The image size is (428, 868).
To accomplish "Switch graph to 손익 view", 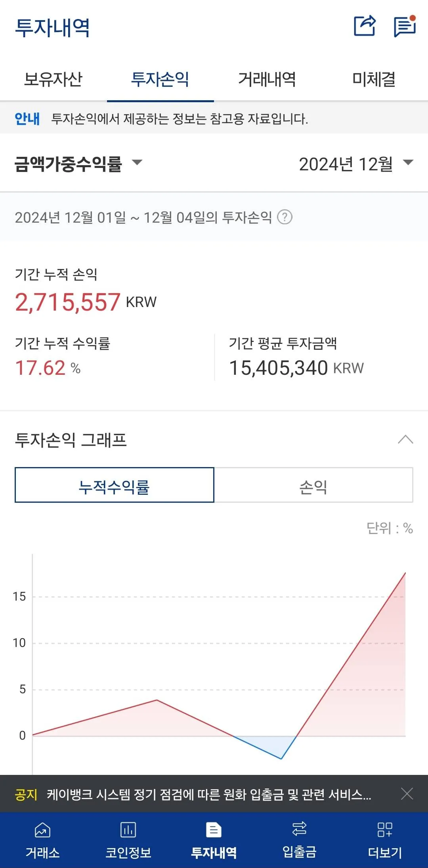I will 313,485.
